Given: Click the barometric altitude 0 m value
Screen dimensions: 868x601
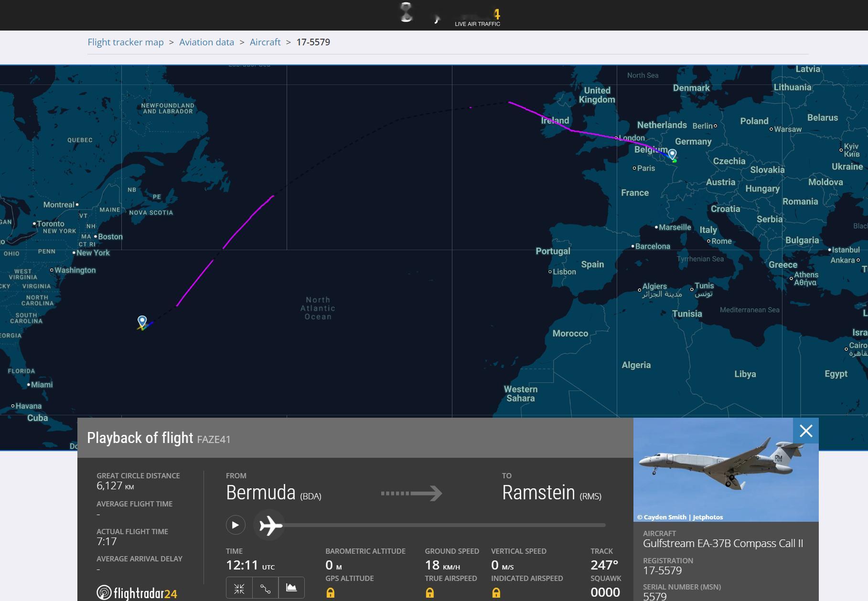Looking at the screenshot, I should pyautogui.click(x=333, y=565).
